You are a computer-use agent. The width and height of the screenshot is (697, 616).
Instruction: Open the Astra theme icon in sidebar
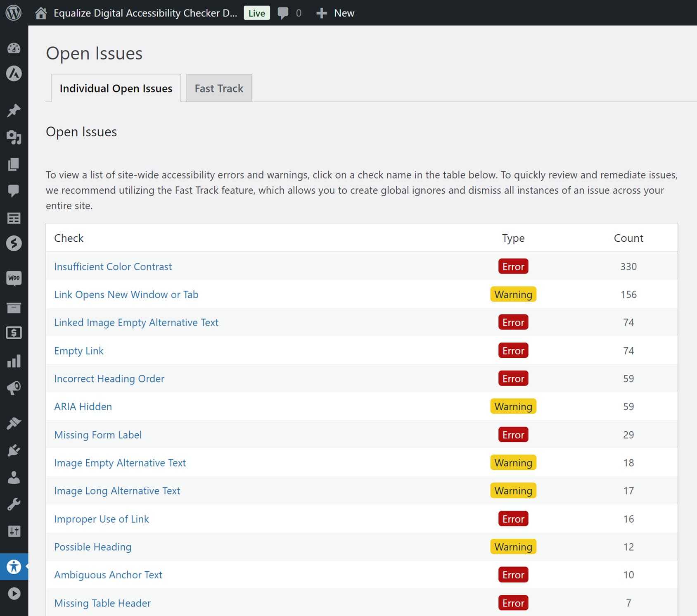[14, 74]
